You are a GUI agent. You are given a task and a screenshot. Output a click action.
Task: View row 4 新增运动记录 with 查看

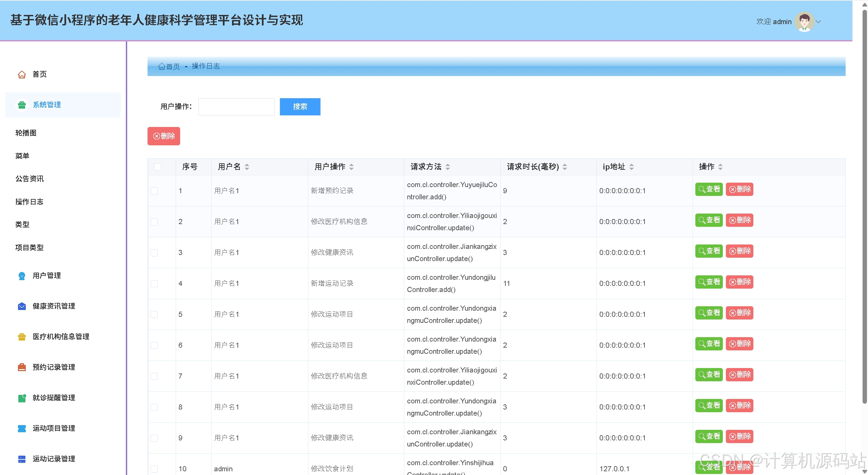pyautogui.click(x=709, y=282)
